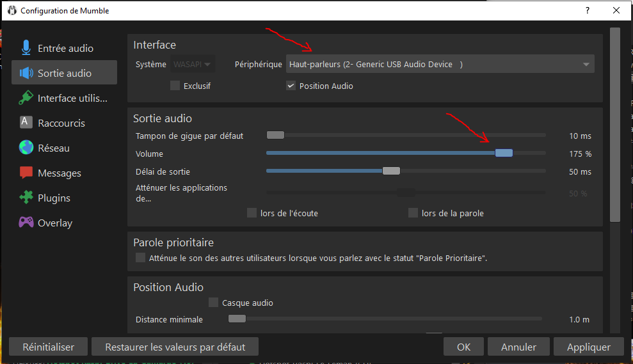633x364 pixels.
Task: Click the purple gamepad Overlay icon
Action: pyautogui.click(x=26, y=222)
